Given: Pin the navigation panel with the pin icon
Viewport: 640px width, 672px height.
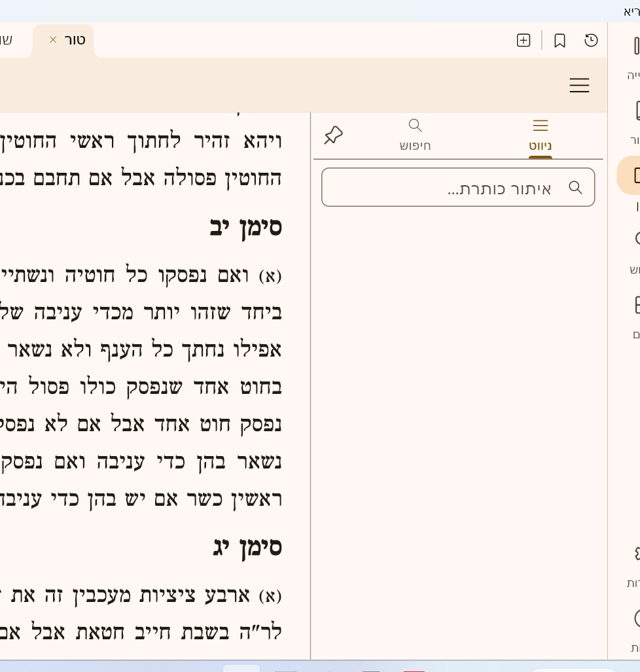Looking at the screenshot, I should click(333, 135).
